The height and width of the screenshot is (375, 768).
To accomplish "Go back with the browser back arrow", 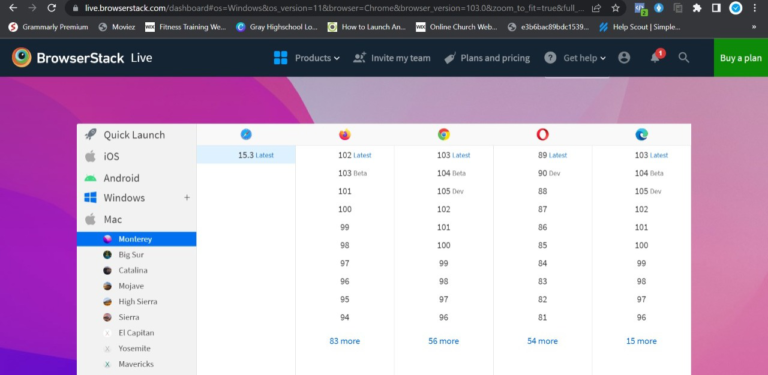I will click(x=13, y=8).
